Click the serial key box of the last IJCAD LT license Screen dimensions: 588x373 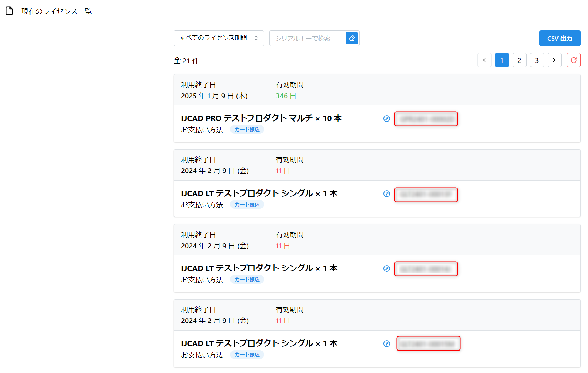point(428,343)
